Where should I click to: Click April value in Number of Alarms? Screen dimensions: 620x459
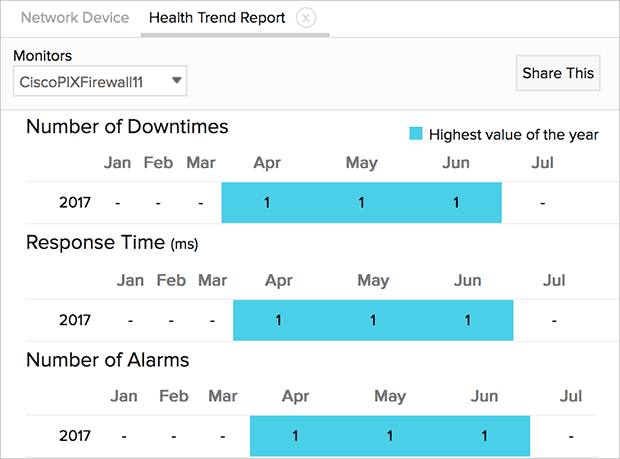[x=296, y=437]
